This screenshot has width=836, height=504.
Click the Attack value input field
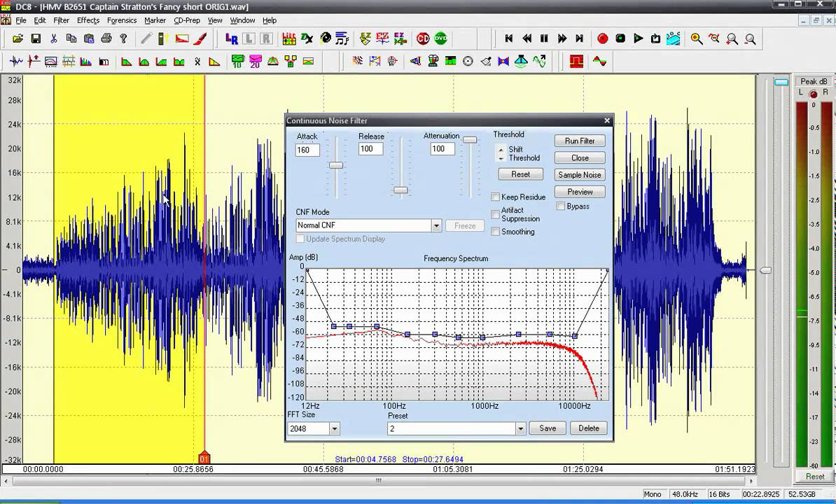point(307,150)
